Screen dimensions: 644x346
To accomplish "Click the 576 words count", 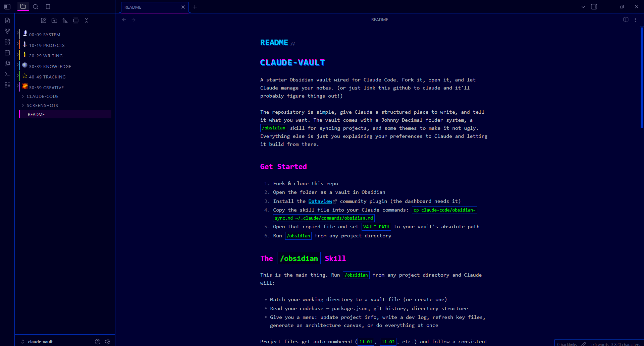I will [599, 344].
